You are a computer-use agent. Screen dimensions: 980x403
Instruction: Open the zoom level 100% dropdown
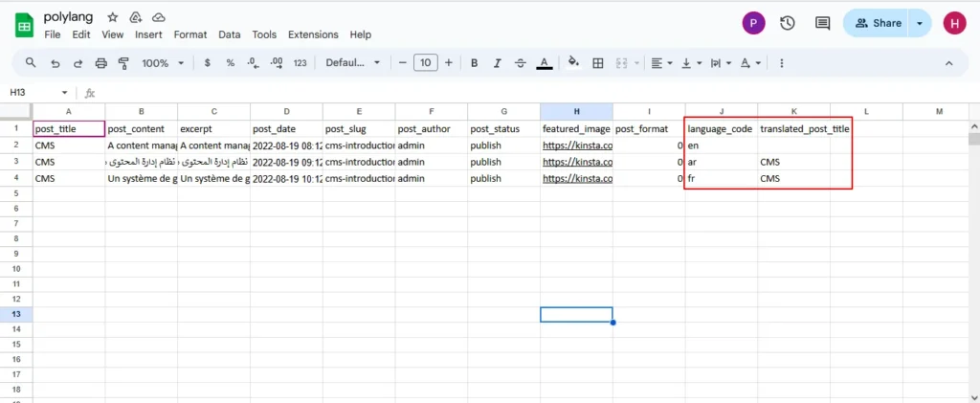coord(163,63)
